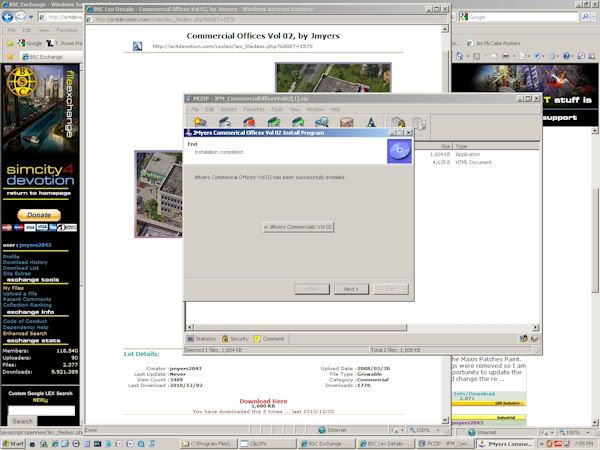Click Size column header in PKZIP list

click(x=433, y=146)
